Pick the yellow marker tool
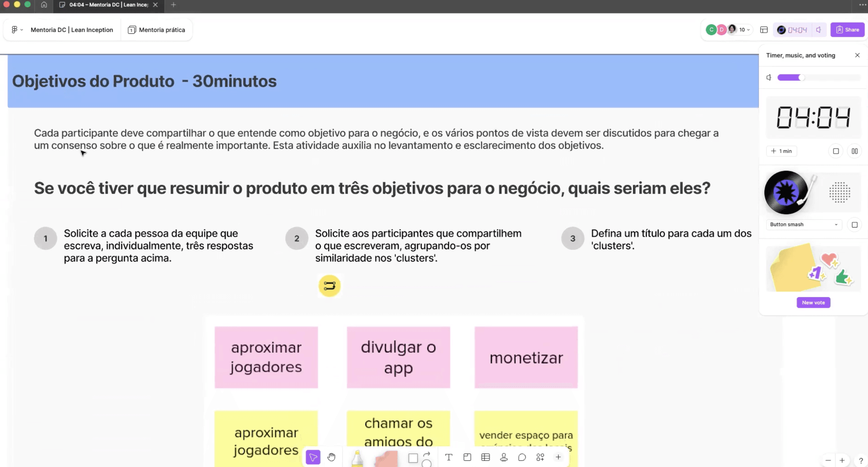The height and width of the screenshot is (467, 868). (x=357, y=459)
